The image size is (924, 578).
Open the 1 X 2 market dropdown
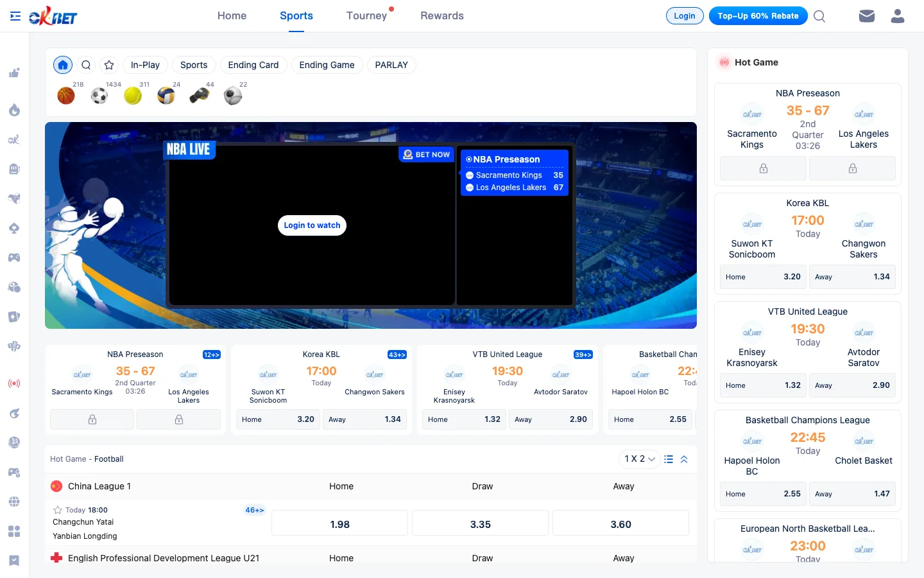(640, 459)
